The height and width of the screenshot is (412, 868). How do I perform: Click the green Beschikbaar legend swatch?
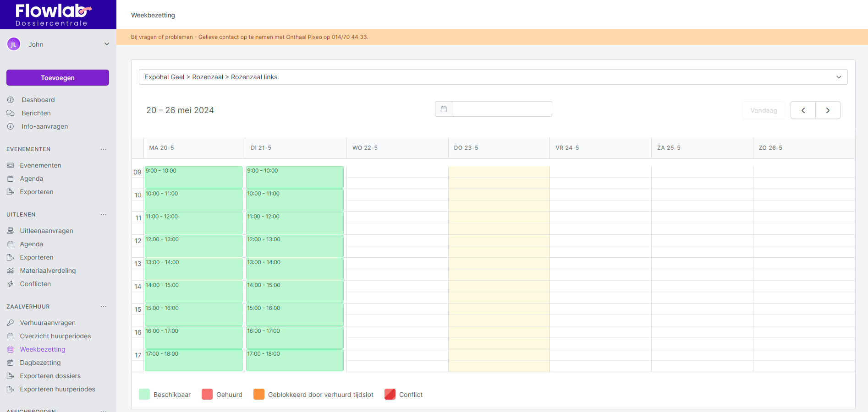point(144,394)
